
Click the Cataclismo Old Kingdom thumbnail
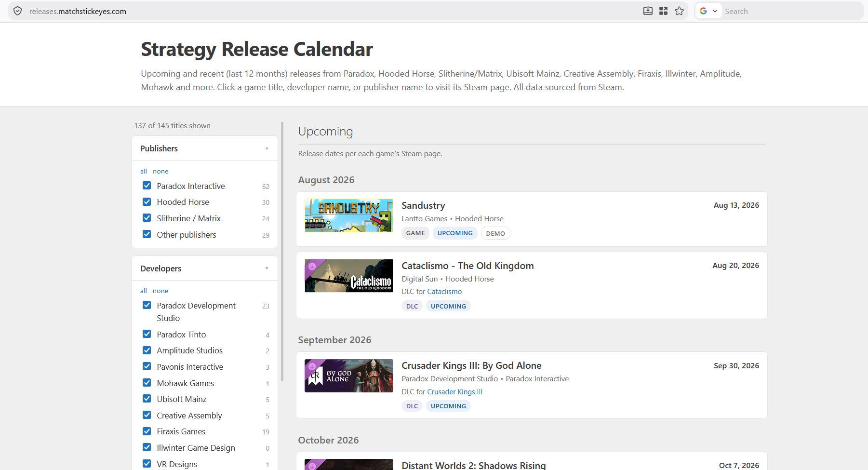pos(349,276)
